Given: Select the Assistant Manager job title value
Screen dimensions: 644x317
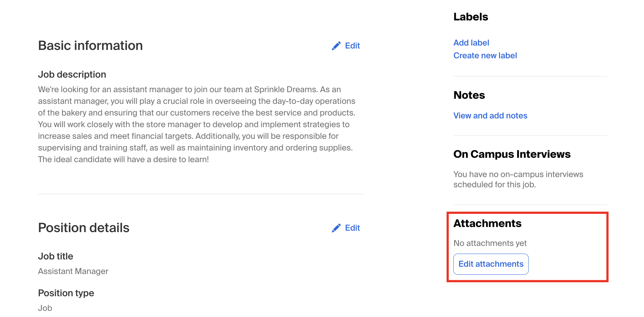Looking at the screenshot, I should (73, 271).
